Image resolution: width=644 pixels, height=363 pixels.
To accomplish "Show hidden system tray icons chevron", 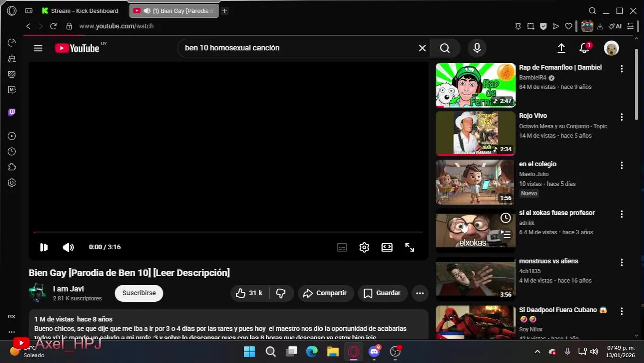I will pos(537,352).
